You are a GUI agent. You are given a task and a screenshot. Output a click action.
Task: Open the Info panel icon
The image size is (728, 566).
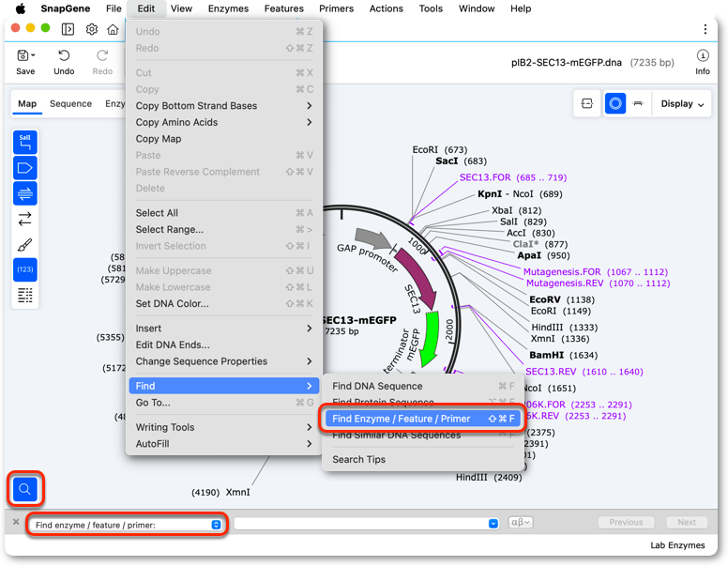pos(703,55)
